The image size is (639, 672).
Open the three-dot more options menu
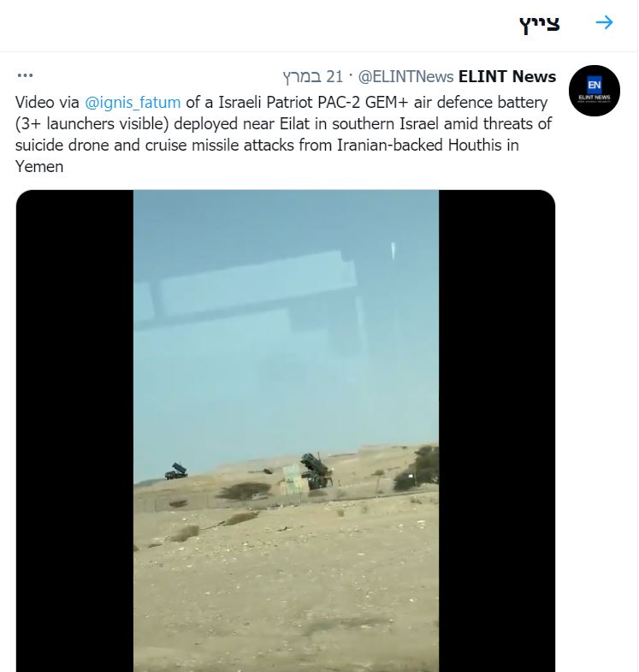(25, 76)
